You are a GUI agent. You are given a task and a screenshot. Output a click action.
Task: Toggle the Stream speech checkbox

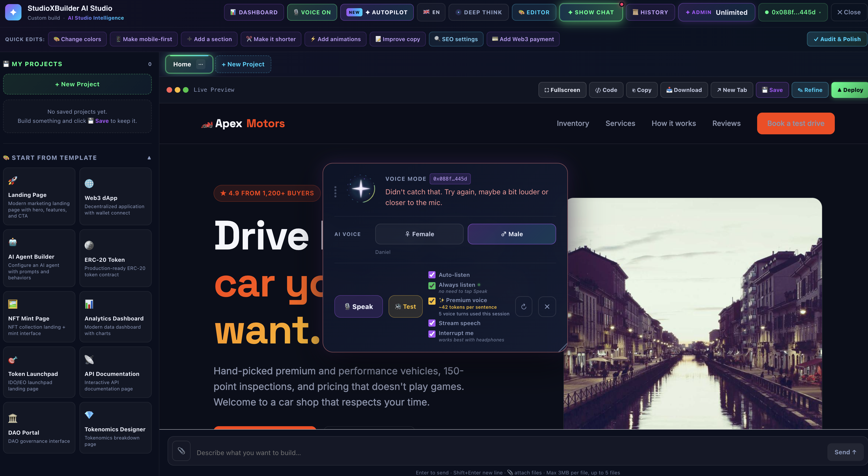432,323
